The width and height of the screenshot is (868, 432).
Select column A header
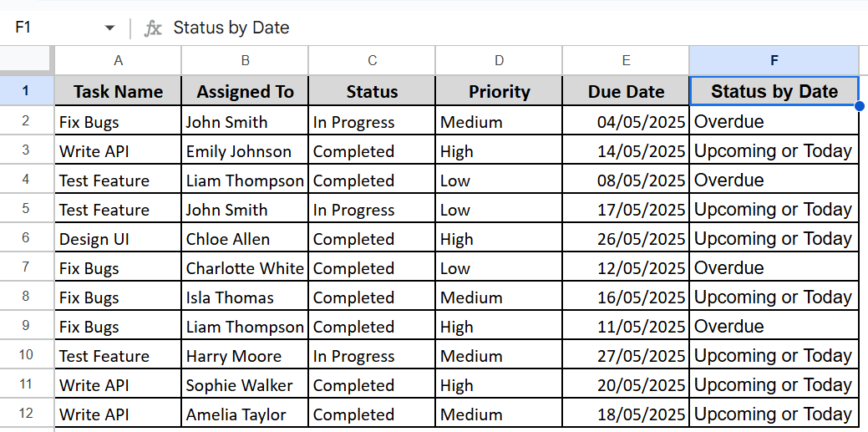point(118,60)
